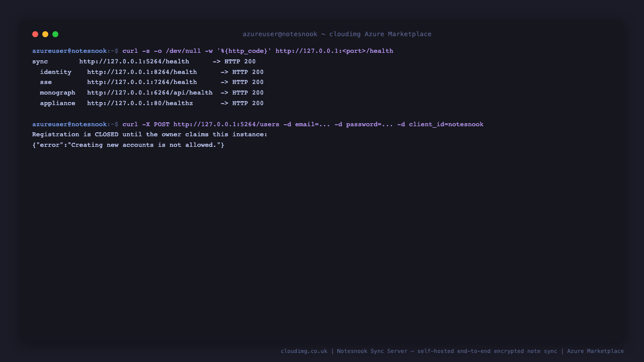Viewport: 644px width, 362px height.
Task: Click 'http://127.0.0.1:<port>/health' in first command
Action: 335,51
